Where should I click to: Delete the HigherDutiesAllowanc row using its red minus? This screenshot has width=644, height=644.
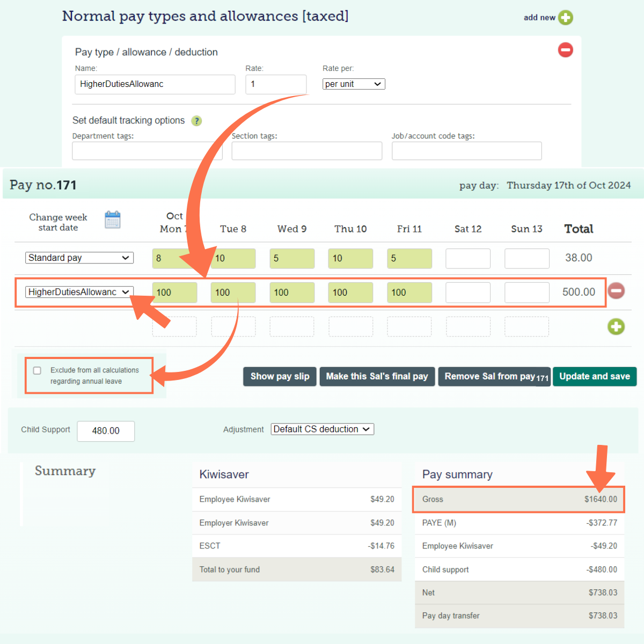pos(616,291)
